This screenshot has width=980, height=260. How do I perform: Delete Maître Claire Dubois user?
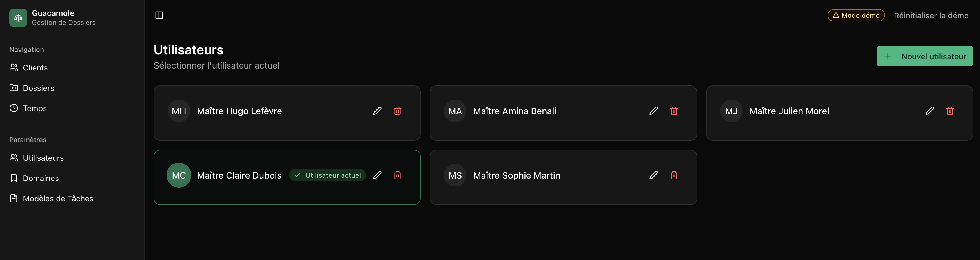398,175
